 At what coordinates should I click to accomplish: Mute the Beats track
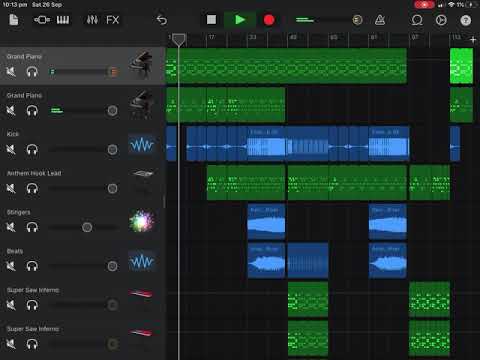11,266
